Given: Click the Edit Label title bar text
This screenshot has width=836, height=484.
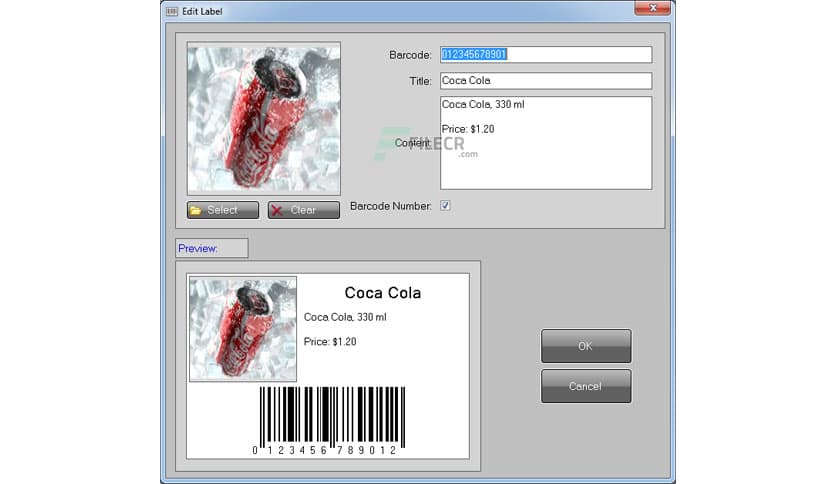Looking at the screenshot, I should (x=203, y=10).
